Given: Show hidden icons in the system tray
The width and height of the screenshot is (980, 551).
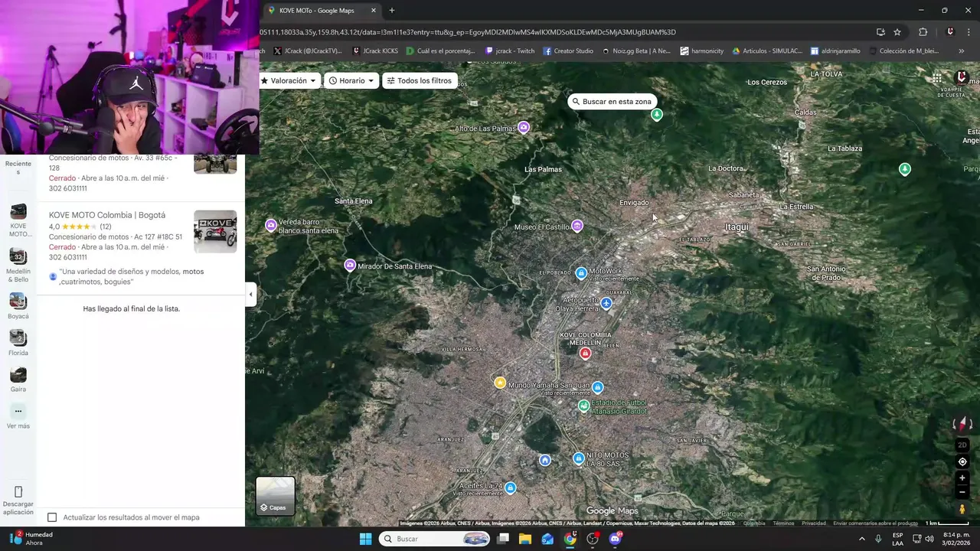Looking at the screenshot, I should (862, 539).
